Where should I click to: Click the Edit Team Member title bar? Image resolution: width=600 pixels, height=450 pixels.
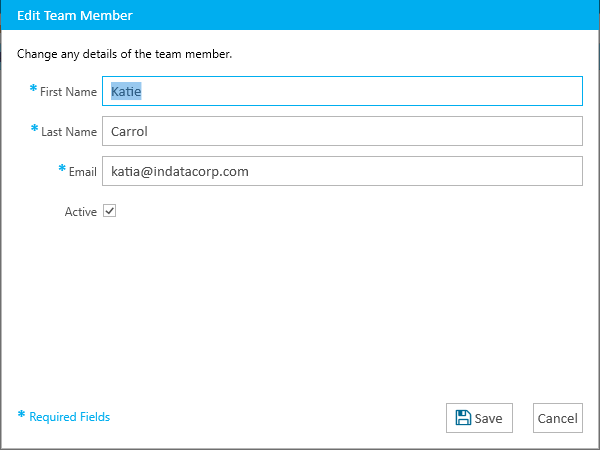(300, 15)
